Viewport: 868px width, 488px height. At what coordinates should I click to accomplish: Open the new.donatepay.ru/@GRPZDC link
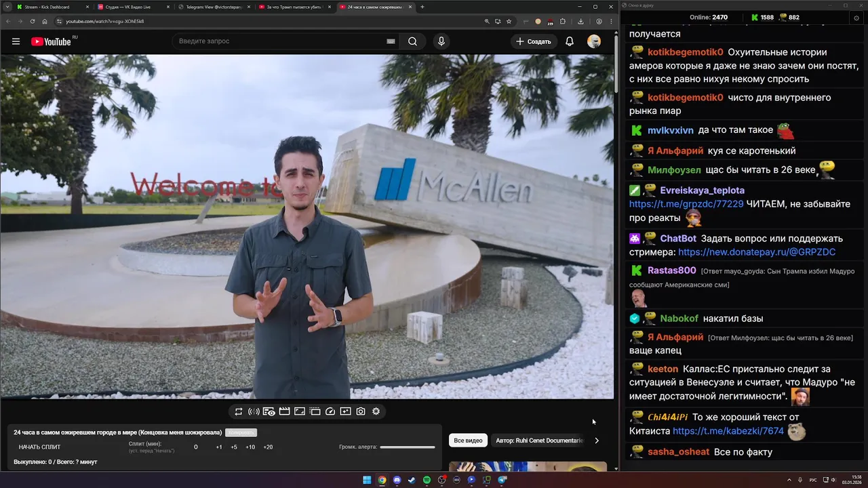click(x=757, y=252)
